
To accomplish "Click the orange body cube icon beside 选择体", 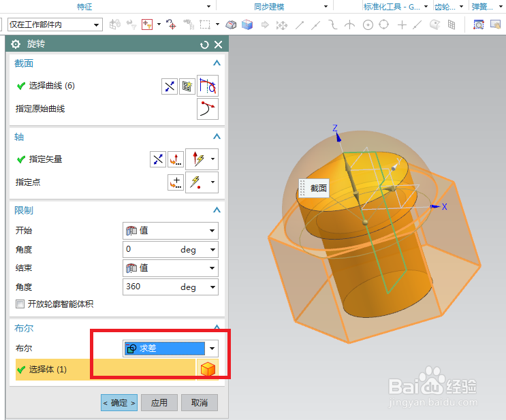I will click(208, 369).
